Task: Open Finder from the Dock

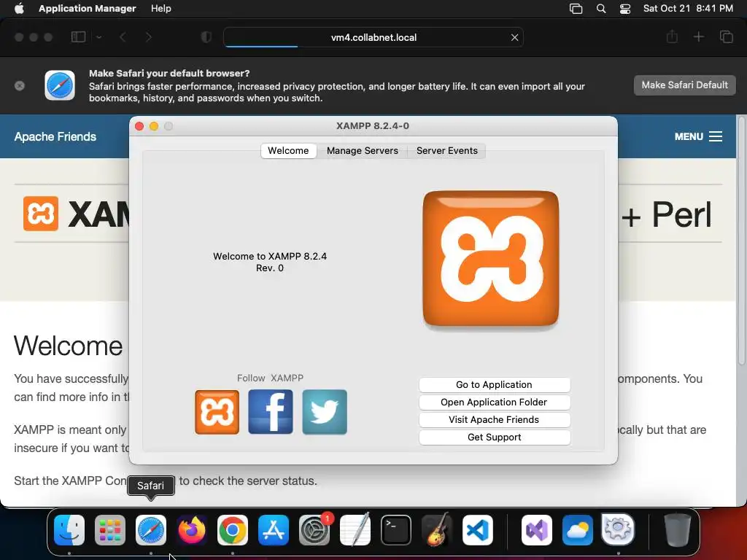Action: [69, 530]
